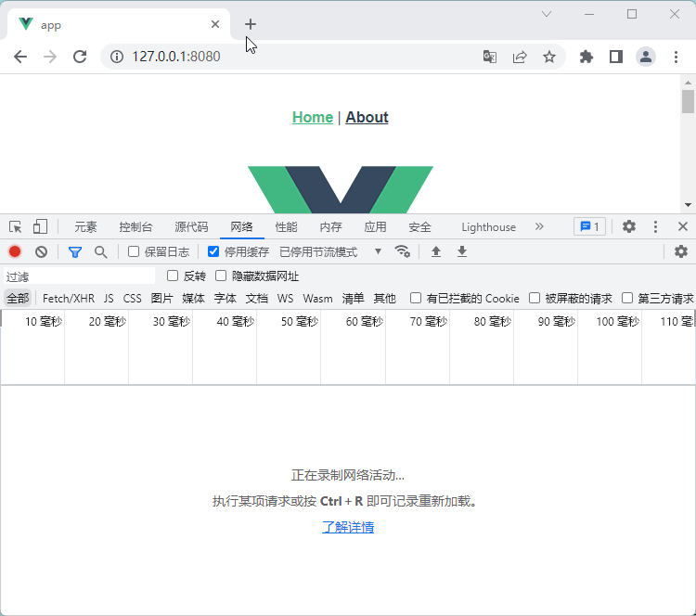This screenshot has width=696, height=616.
Task: Filter requests by CSS type
Action: (133, 298)
